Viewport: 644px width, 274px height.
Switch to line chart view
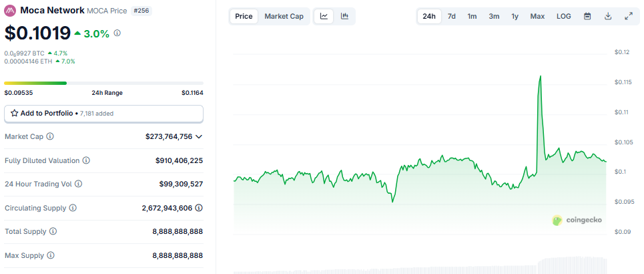click(x=324, y=16)
